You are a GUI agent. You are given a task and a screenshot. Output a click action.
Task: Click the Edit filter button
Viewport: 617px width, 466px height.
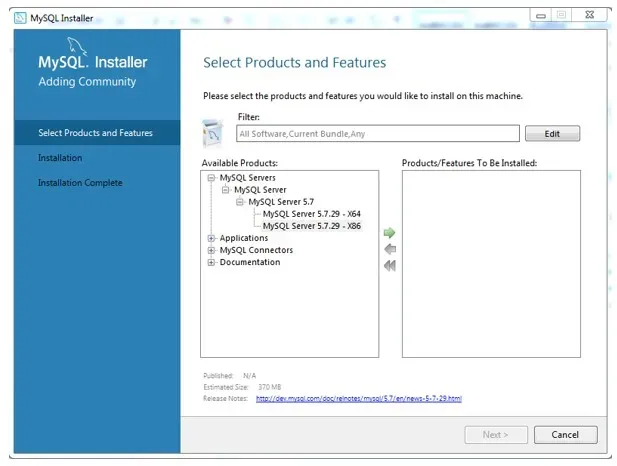click(x=552, y=134)
